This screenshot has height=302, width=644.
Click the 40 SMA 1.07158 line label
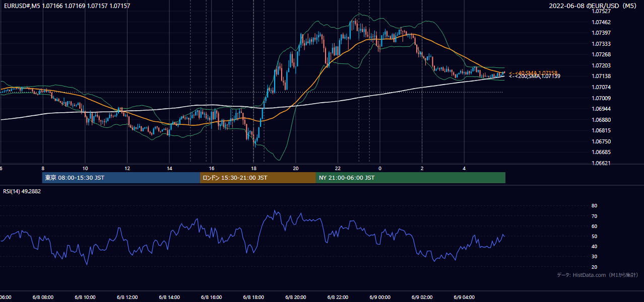(533, 73)
